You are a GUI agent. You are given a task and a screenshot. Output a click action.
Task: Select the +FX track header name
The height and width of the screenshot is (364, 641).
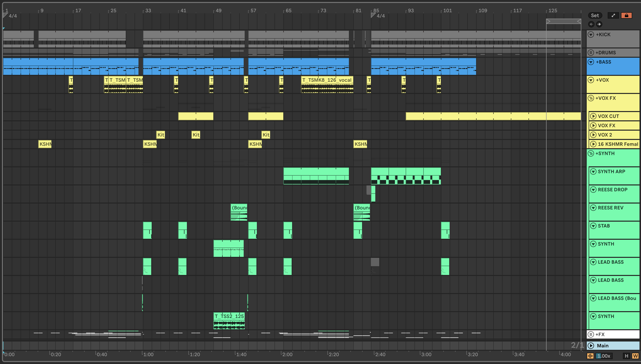[600, 334]
